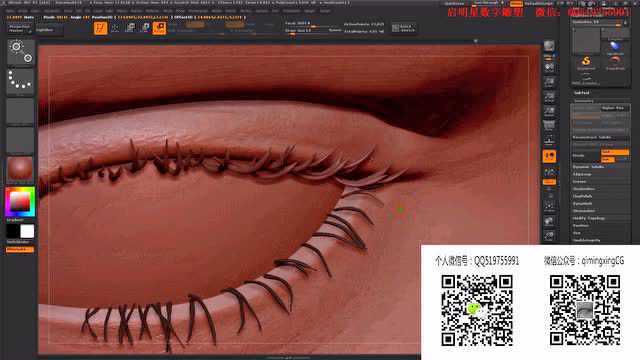
Task: Open Projection Master
Action: [20, 29]
